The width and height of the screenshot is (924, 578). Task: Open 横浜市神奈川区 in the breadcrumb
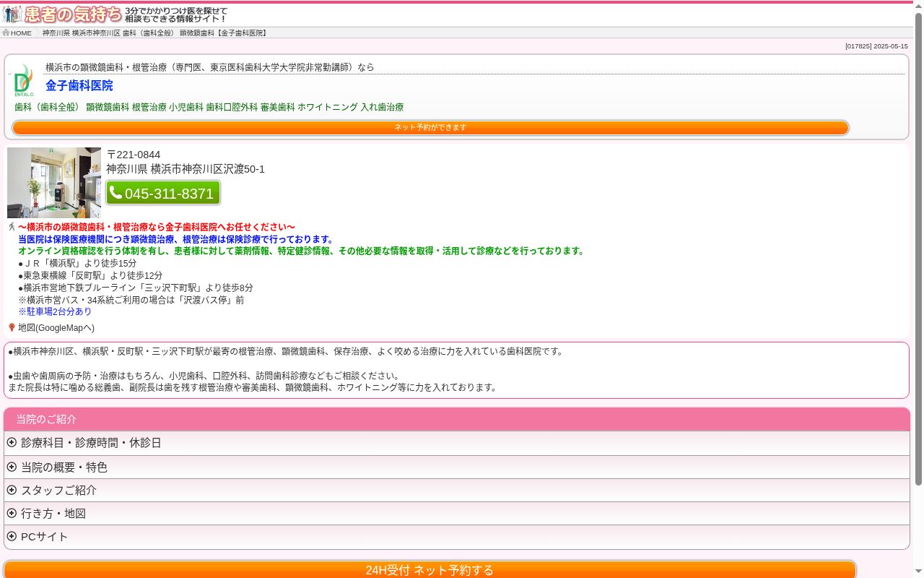pos(96,33)
